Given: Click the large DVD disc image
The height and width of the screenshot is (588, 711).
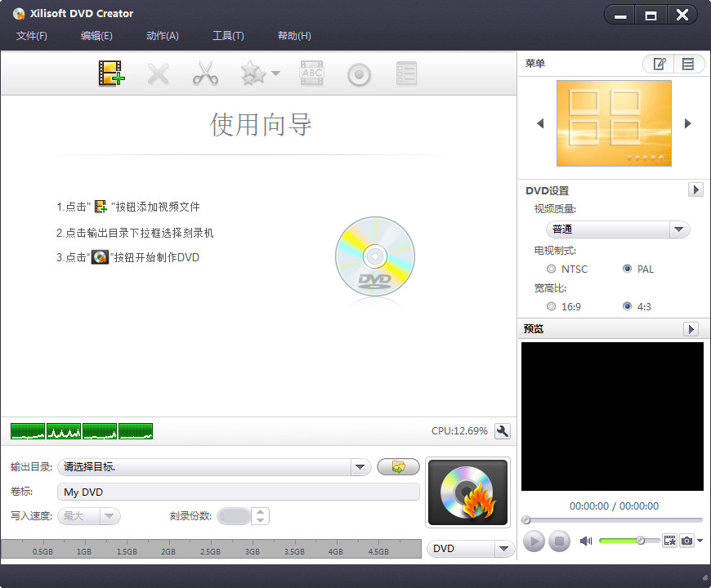Looking at the screenshot, I should click(375, 256).
